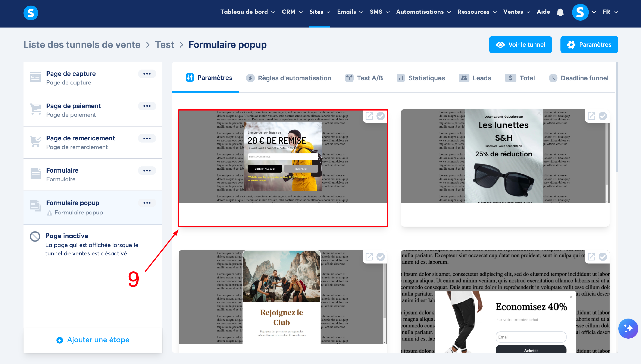Image resolution: width=641 pixels, height=364 pixels.
Task: Select the 20 € de remise template checkmark
Action: pyautogui.click(x=381, y=116)
